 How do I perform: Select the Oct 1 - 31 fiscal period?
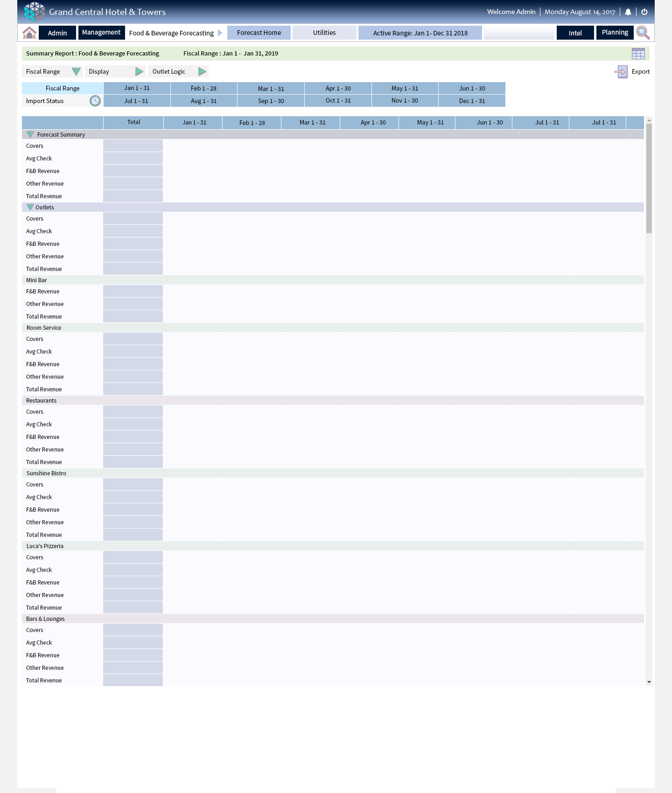(338, 101)
